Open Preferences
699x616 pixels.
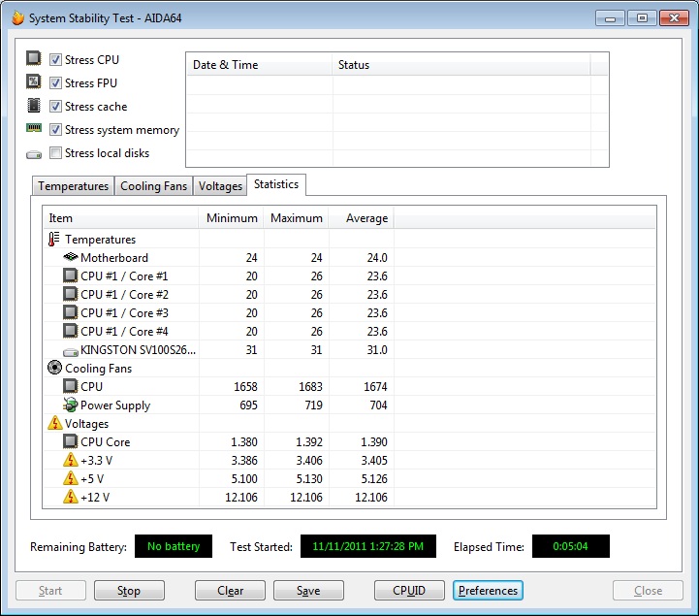coord(488,591)
